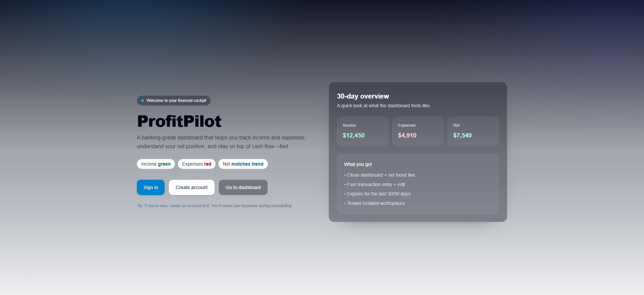Click the green $12,450 income value
The height and width of the screenshot is (295, 644).
coord(354,135)
